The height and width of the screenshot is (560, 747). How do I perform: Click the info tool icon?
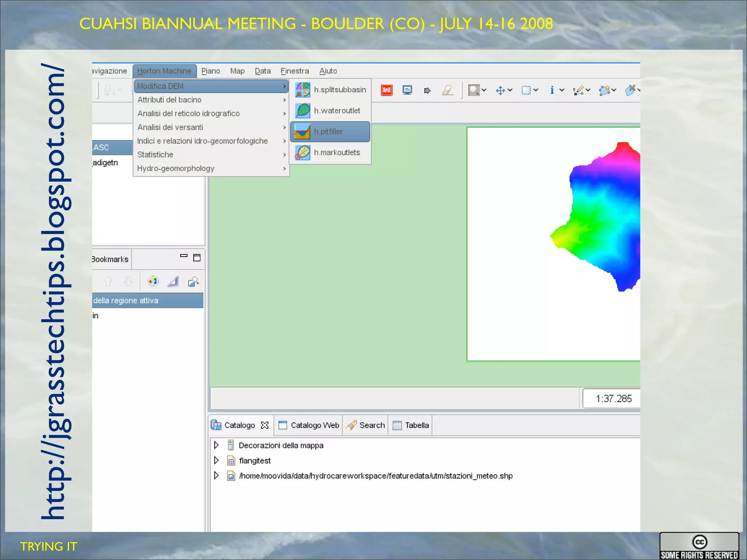click(552, 90)
